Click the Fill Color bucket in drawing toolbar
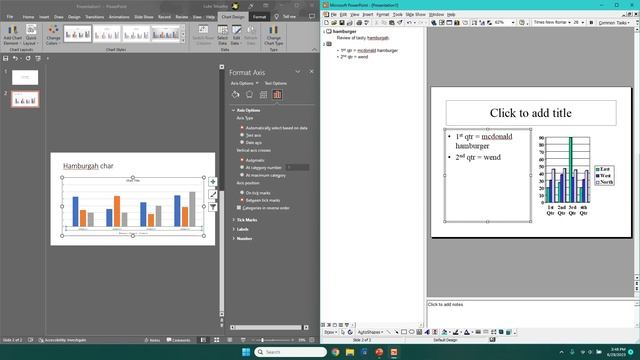Viewport: 640px width, 360px height. click(x=444, y=332)
